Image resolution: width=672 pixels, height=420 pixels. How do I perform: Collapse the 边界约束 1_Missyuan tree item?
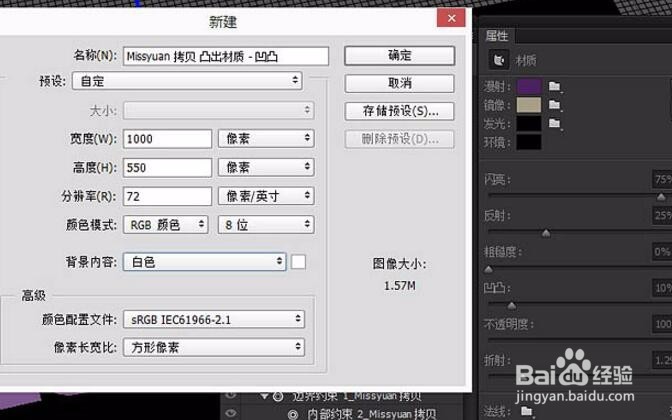264,396
